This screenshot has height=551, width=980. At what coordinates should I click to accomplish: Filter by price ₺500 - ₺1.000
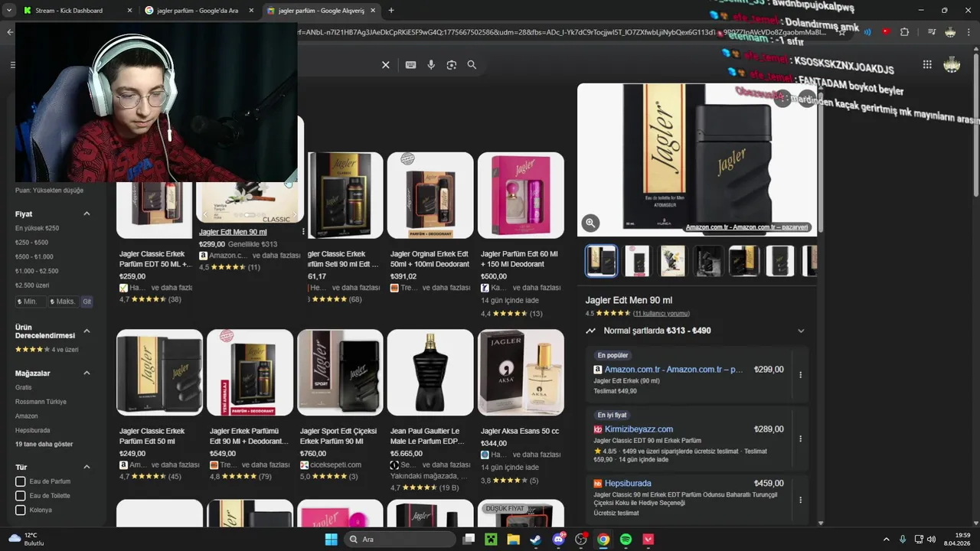pyautogui.click(x=34, y=256)
